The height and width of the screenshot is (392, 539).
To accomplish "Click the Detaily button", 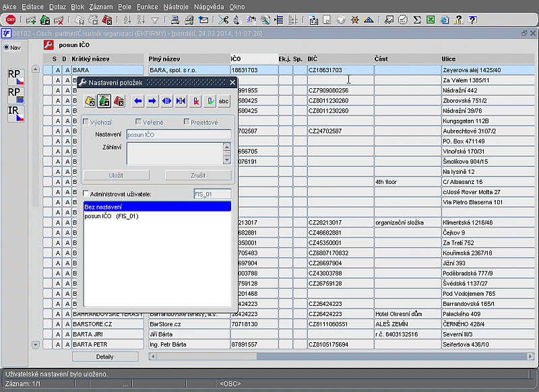I will [x=105, y=356].
